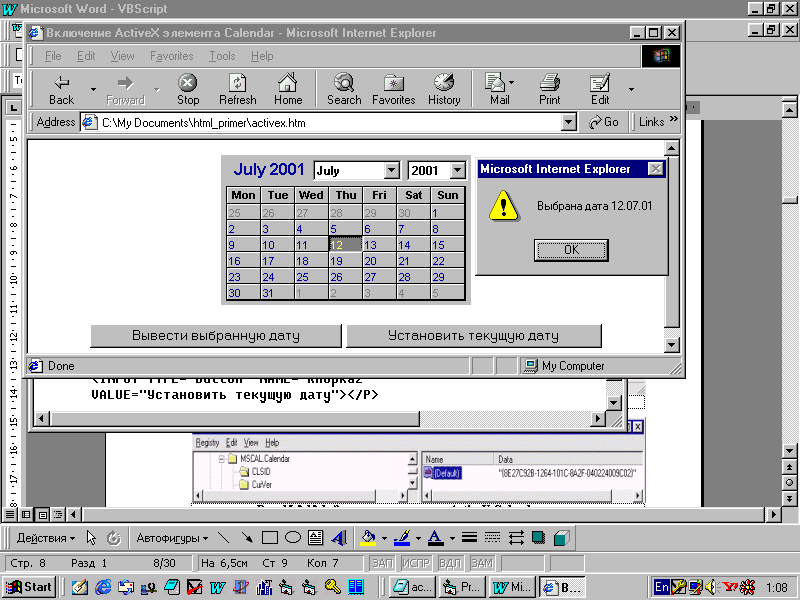Open the 3-D settings icon
Viewport: 800px width, 600px height.
561,538
